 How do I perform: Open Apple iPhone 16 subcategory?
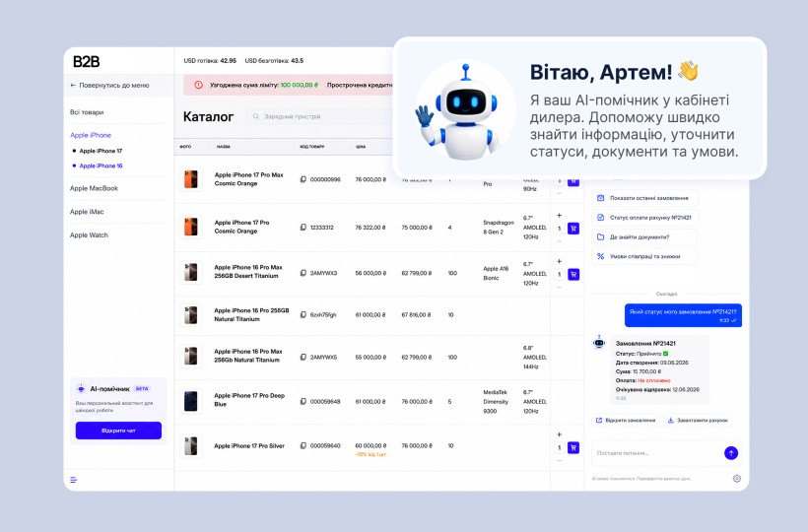pyautogui.click(x=101, y=166)
